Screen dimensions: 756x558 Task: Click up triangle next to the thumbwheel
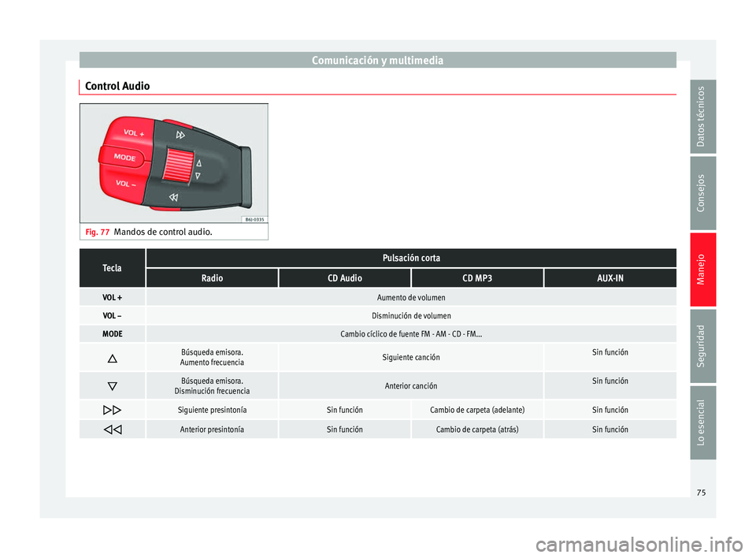point(198,163)
